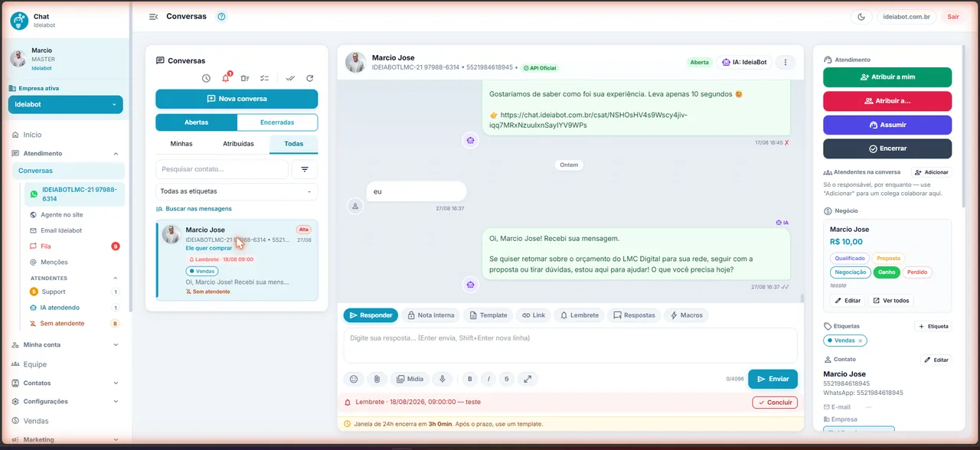Click the Encerrar button
Viewport: 980px width, 450px height.
pos(887,148)
